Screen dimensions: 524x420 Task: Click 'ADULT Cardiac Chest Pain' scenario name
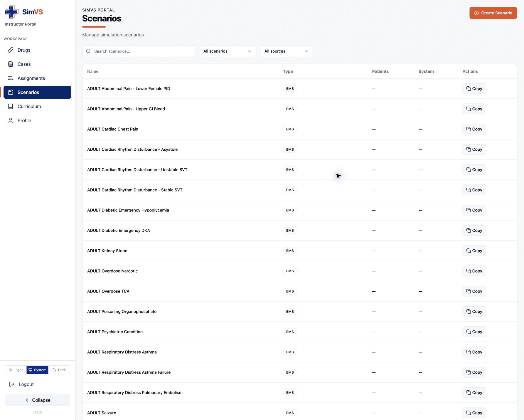click(113, 129)
